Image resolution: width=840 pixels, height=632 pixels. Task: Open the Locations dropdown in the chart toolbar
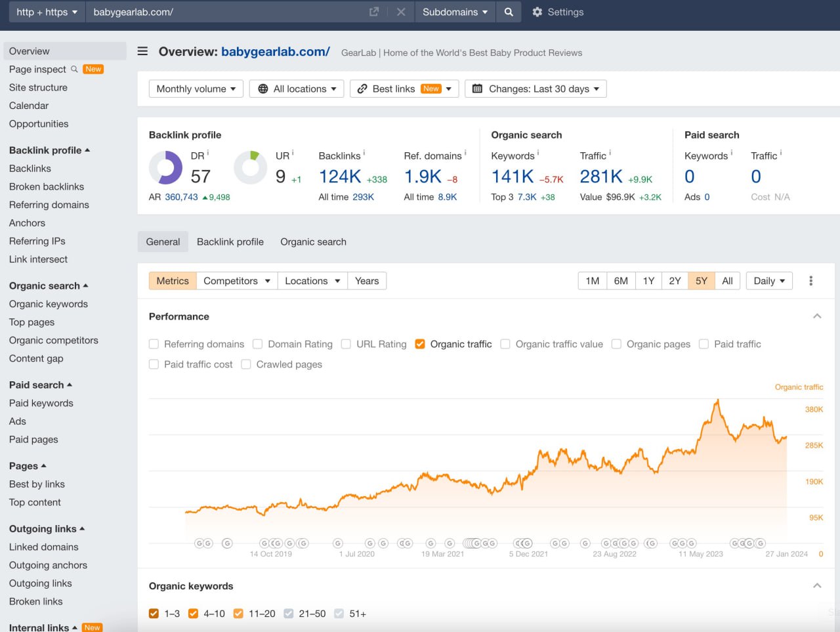312,281
